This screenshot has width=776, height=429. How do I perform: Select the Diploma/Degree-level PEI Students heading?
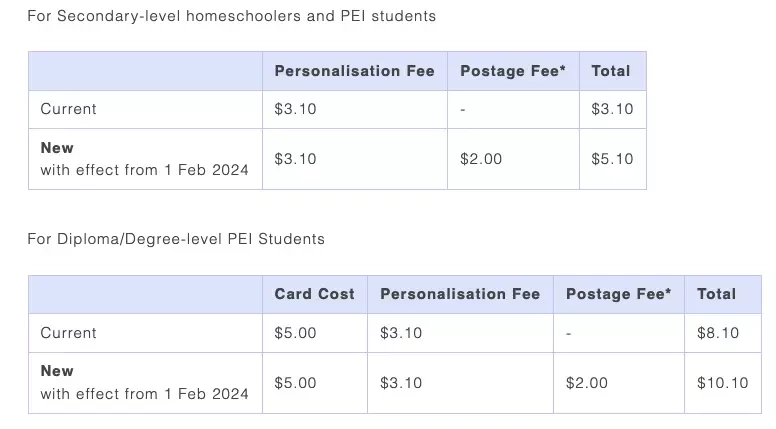176,239
